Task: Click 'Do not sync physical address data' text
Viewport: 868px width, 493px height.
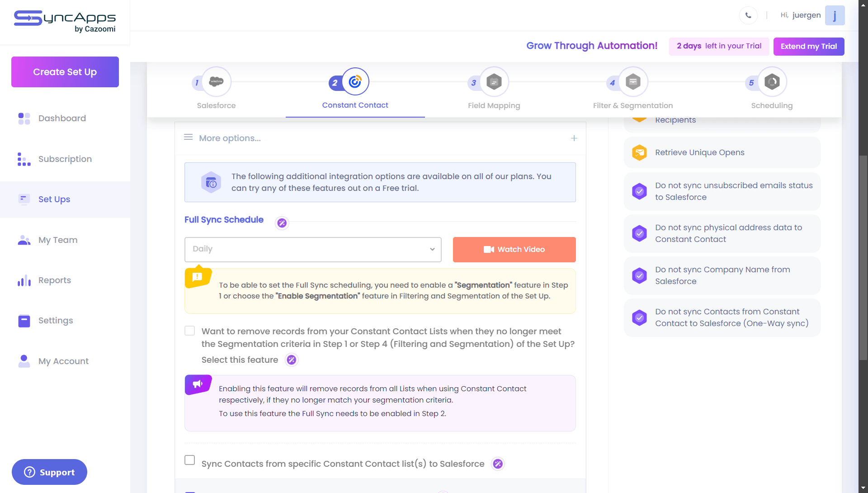Action: [728, 233]
